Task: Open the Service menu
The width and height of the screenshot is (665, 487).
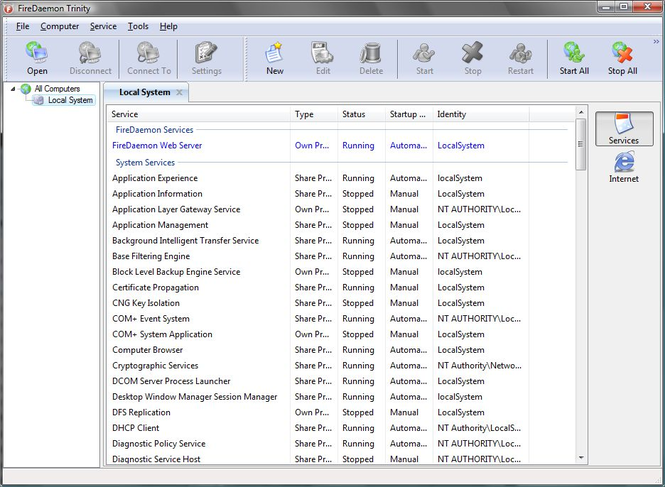Action: pos(103,26)
